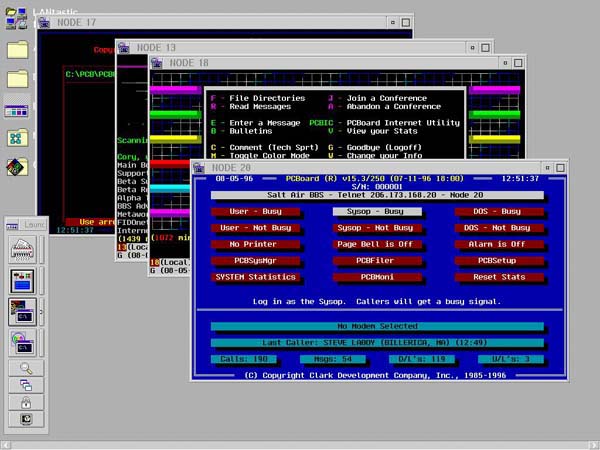Open drawer beside CD-and-prompt LaunchPad icon
600x450 pixels.
[x=41, y=343]
